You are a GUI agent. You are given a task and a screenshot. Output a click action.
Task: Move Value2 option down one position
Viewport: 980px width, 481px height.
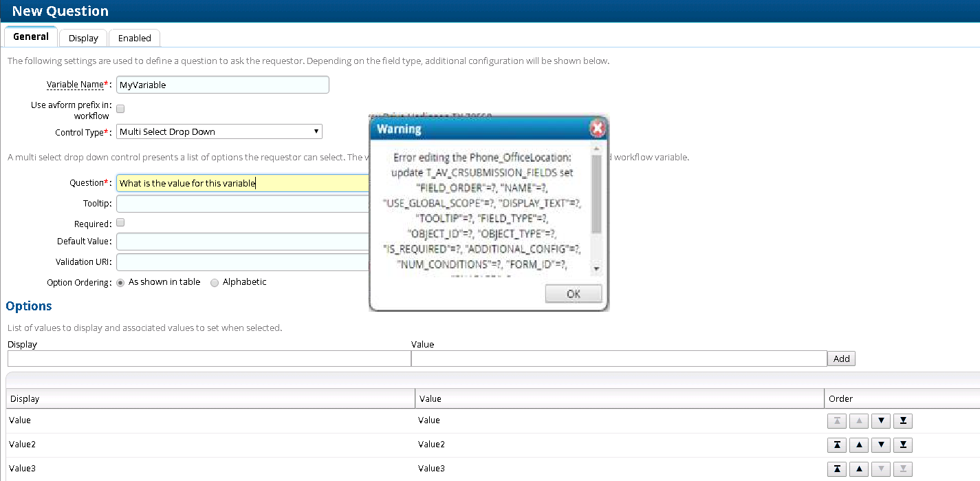(881, 445)
